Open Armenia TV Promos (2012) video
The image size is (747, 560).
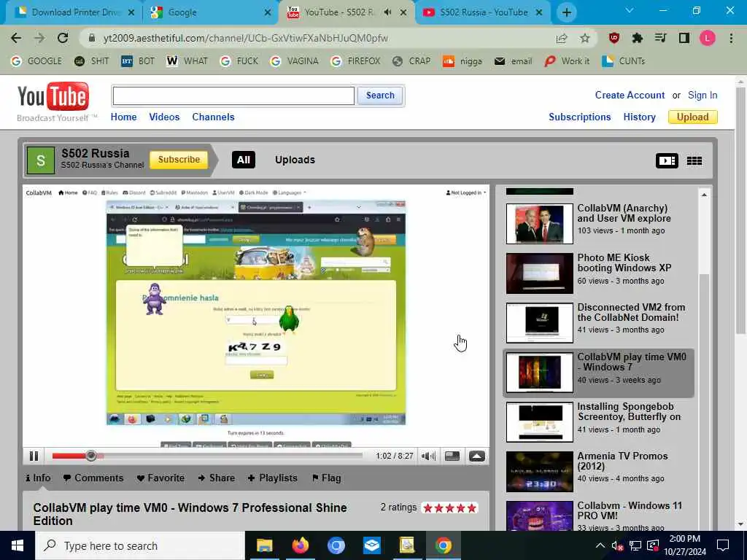pyautogui.click(x=600, y=472)
